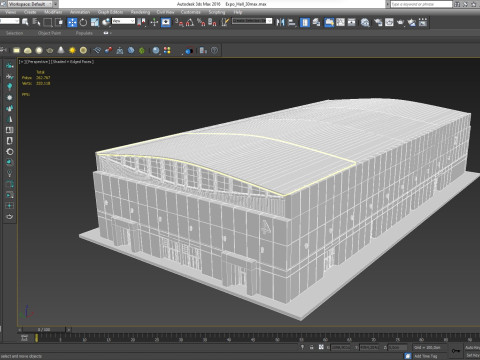The image size is (480, 360).
Task: Click Add Time Tag
Action: (x=426, y=356)
